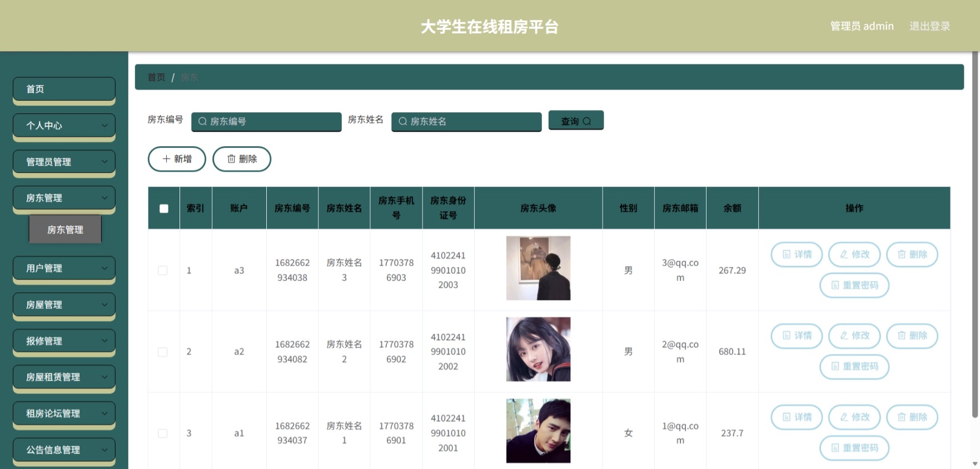Click the 删除 batch delete button above table
This screenshot has height=469, width=980.
242,159
